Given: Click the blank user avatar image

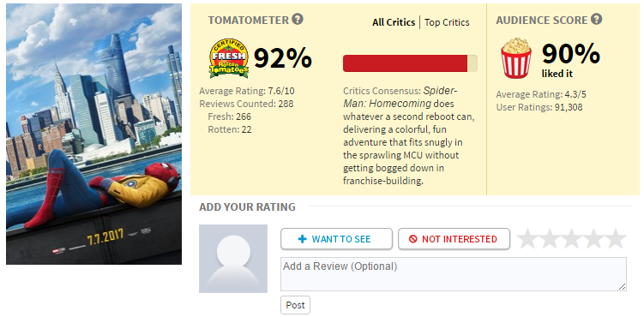Looking at the screenshot, I should click(x=233, y=259).
